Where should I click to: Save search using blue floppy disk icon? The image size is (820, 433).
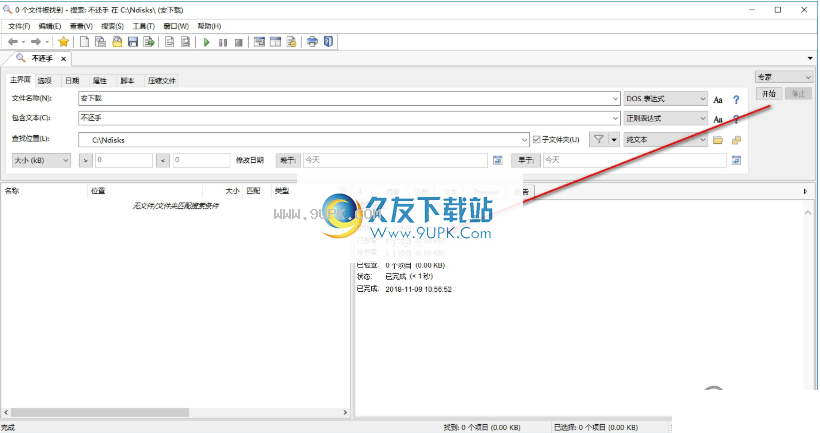tap(133, 42)
